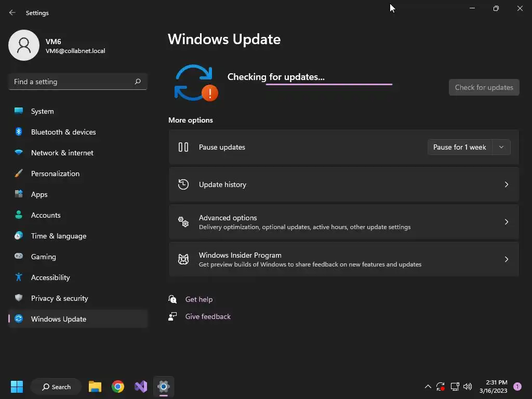The height and width of the screenshot is (399, 532).
Task: Click the Gaming controller icon
Action: click(19, 256)
